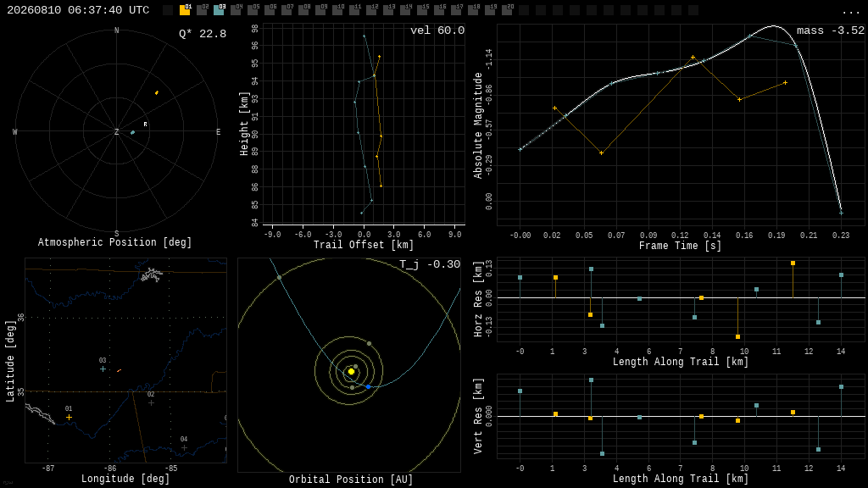Open the three-dot overflow menu

point(850,12)
